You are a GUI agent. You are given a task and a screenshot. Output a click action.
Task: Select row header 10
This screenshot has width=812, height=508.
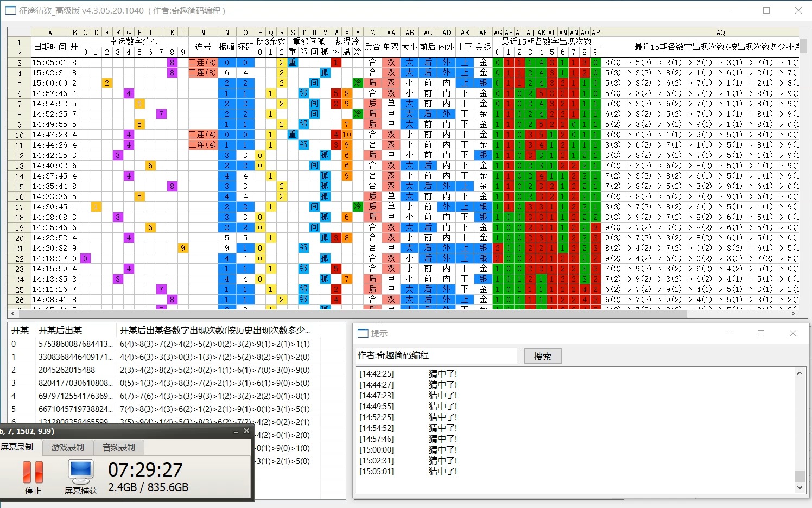(x=19, y=135)
